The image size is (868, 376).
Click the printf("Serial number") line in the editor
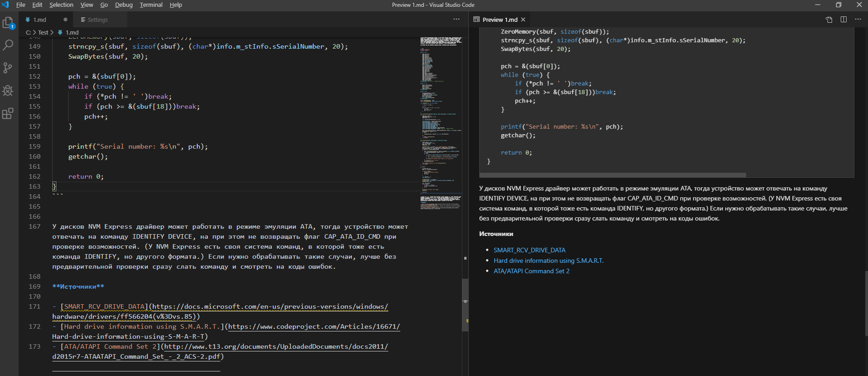point(138,146)
